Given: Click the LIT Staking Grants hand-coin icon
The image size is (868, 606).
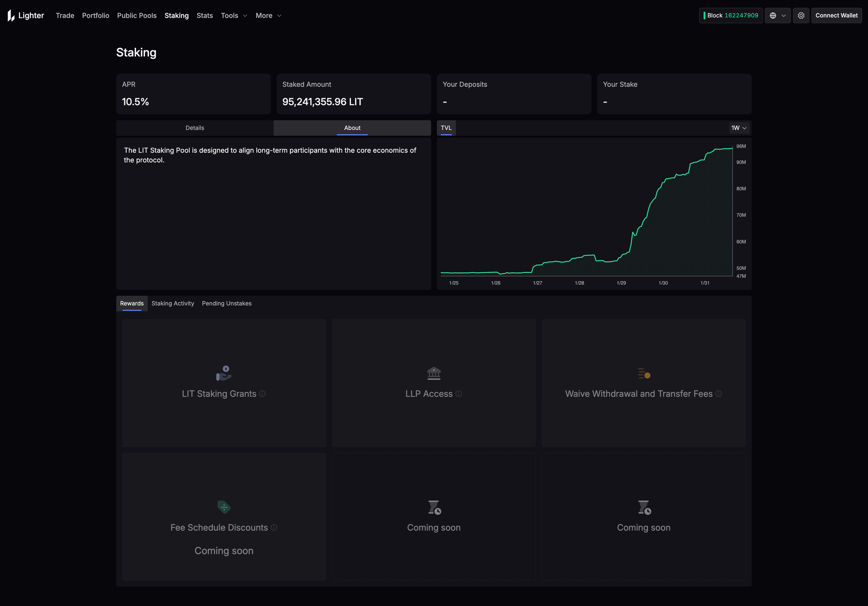Looking at the screenshot, I should pyautogui.click(x=224, y=373).
